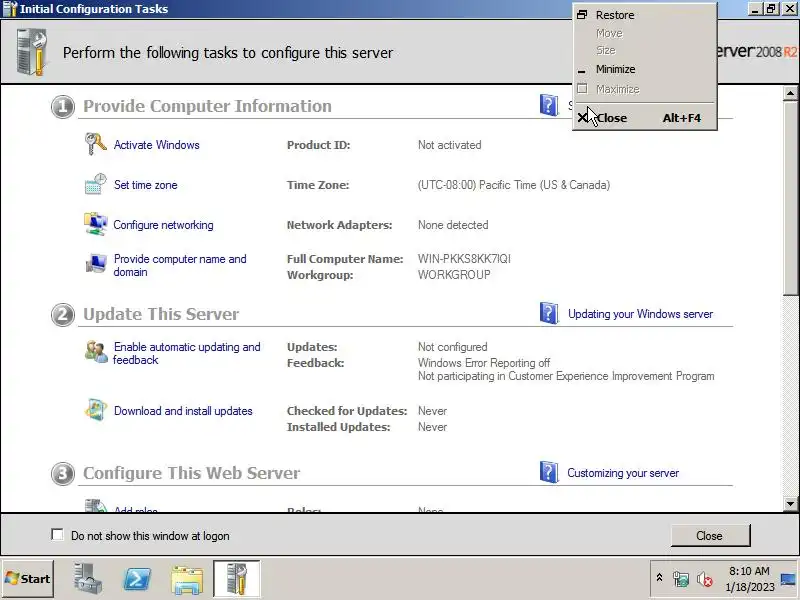The image size is (800, 600).
Task: Open the Set time zone link
Action: [x=145, y=185]
